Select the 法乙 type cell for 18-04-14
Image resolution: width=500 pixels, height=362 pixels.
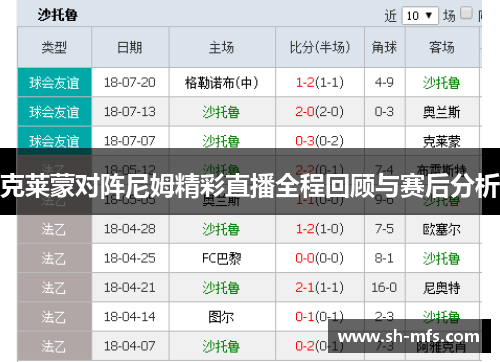click(x=54, y=317)
